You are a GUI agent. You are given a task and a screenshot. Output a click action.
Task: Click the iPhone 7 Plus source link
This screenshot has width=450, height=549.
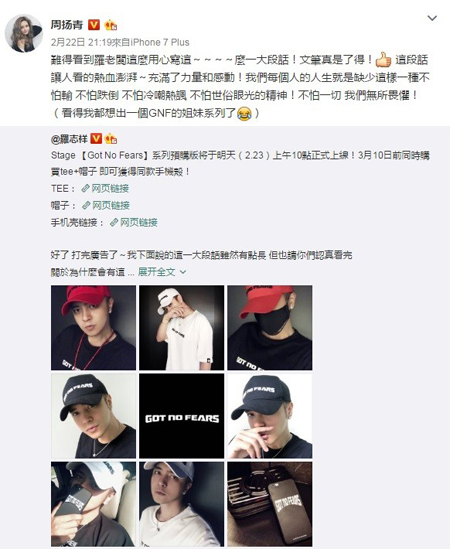tap(160, 42)
